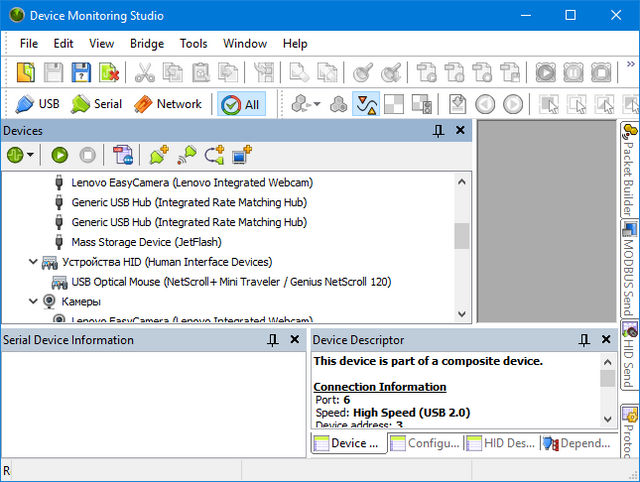Collapse the Камеры tree node
The height and width of the screenshot is (482, 640).
click(x=33, y=301)
